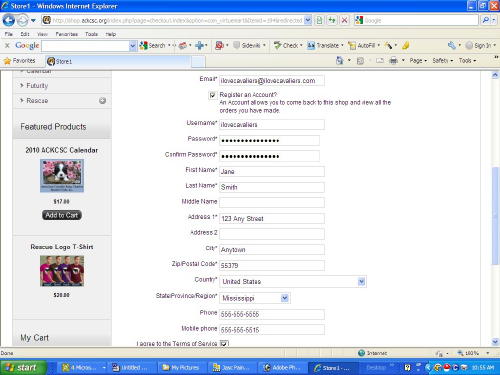Click the Google toolbar Search button
Screen dimensions: 500x375
pyautogui.click(x=153, y=45)
